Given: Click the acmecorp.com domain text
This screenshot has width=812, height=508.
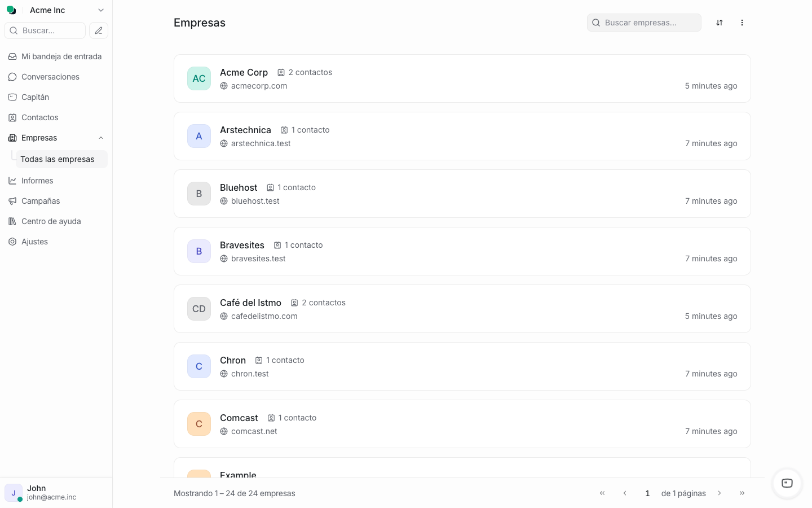Looking at the screenshot, I should click(259, 86).
